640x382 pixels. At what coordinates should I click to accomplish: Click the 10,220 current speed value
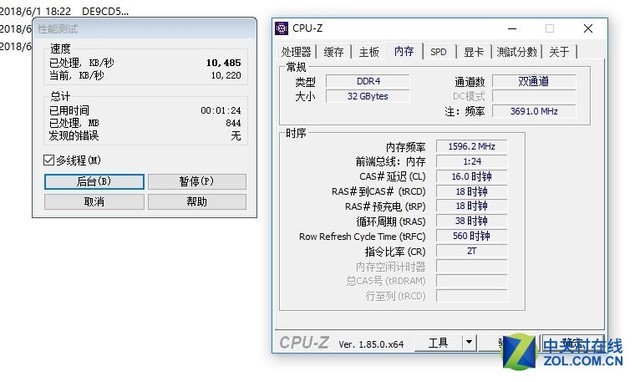click(x=226, y=76)
